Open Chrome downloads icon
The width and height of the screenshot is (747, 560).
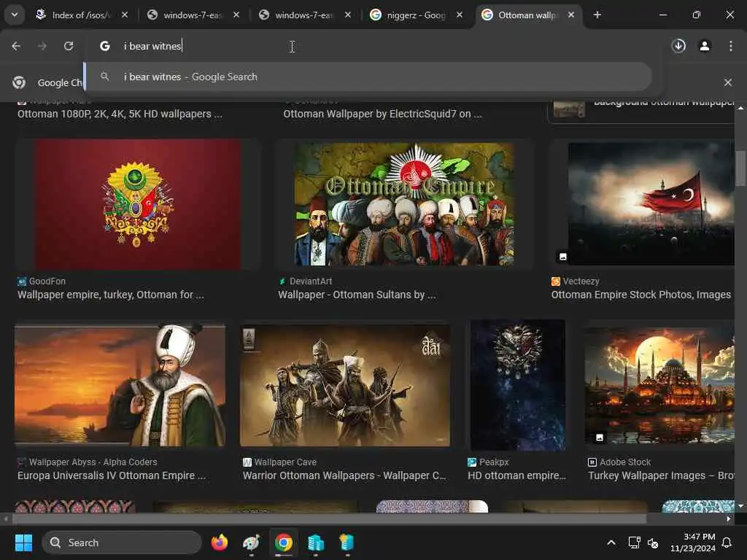[x=678, y=46]
